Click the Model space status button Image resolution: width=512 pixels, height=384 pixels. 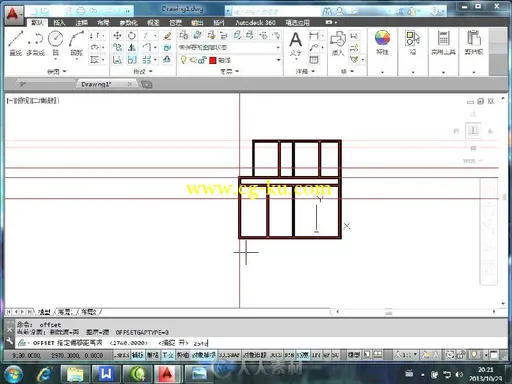pyautogui.click(x=353, y=355)
